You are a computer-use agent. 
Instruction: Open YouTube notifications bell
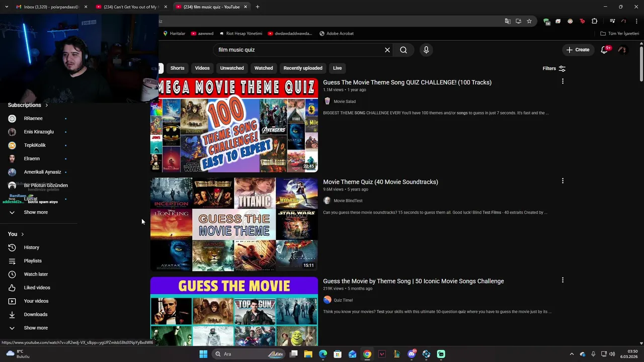click(x=604, y=50)
